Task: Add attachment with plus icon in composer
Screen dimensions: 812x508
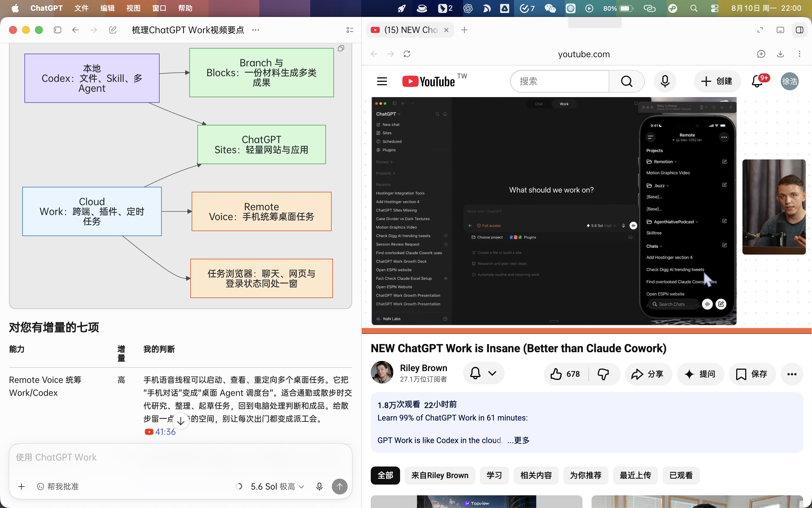Action: 21,486
